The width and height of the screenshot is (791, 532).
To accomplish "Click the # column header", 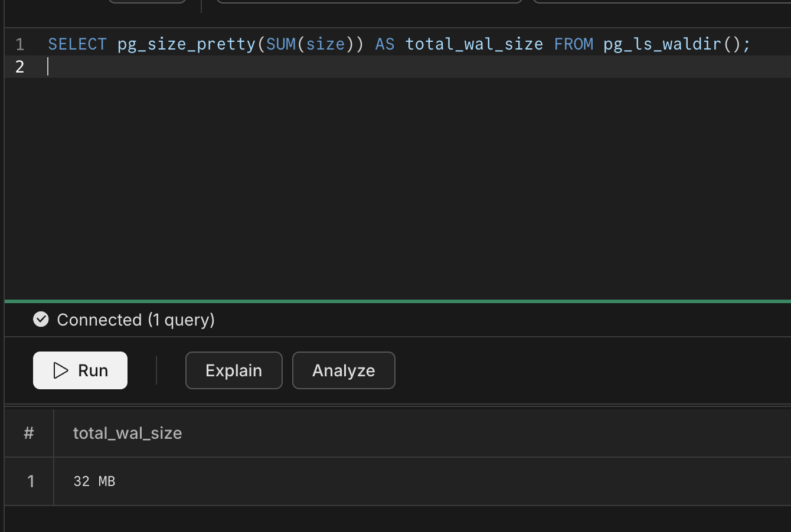I will tap(29, 434).
